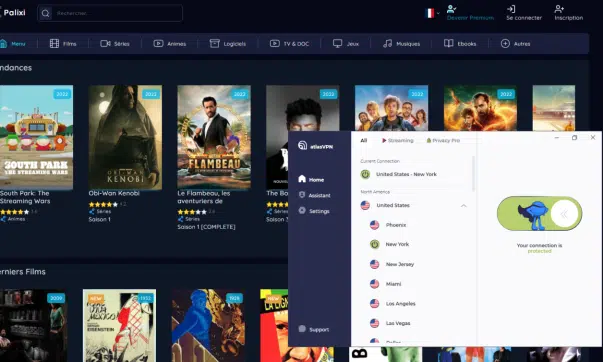
Task: Open the Musiques category
Action: (x=401, y=43)
